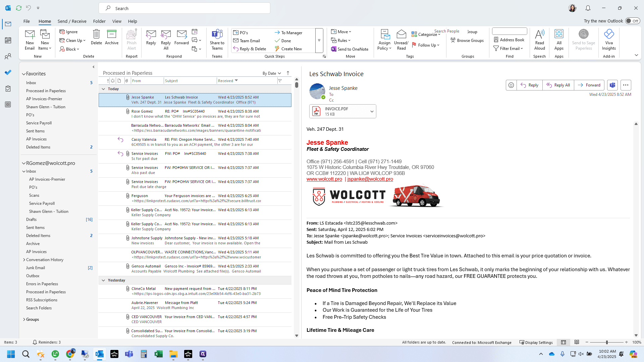
Task: Click Forward in reading pane header
Action: (589, 85)
